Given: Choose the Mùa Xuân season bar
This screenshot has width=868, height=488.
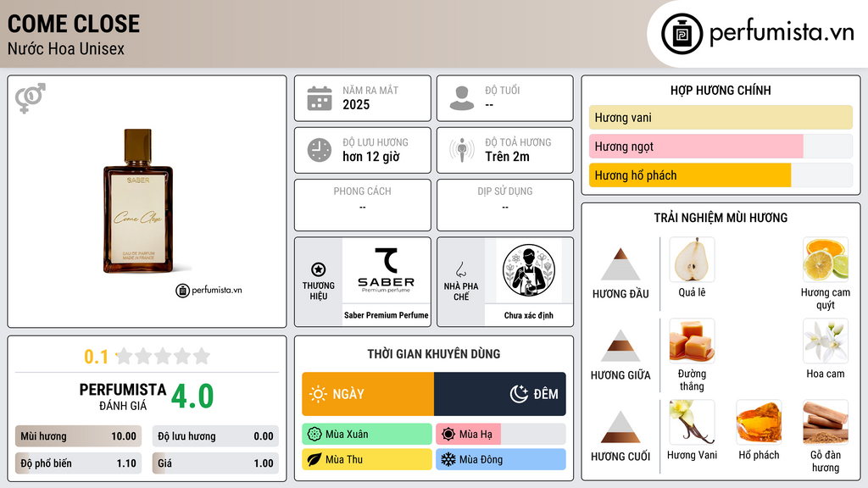Looking at the screenshot, I should (x=367, y=435).
